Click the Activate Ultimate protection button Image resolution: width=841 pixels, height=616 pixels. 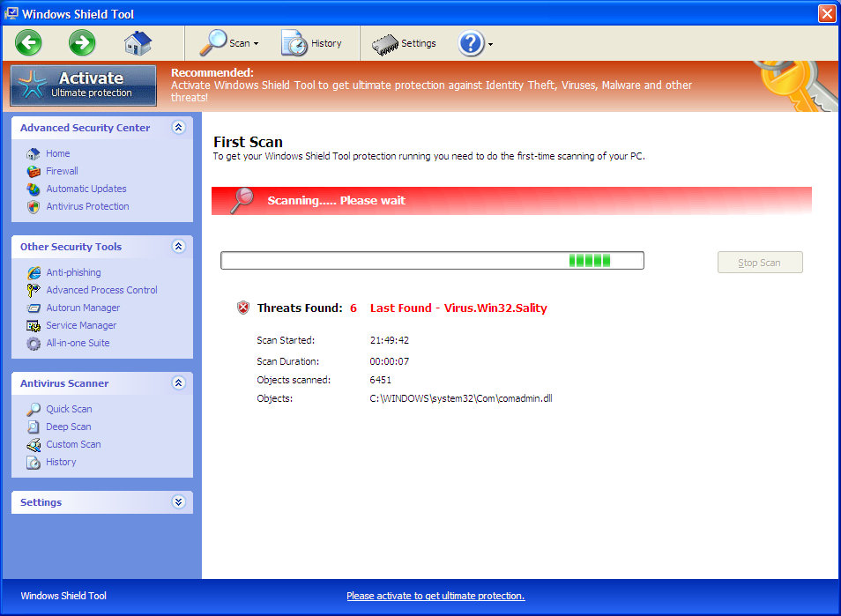pyautogui.click(x=84, y=85)
